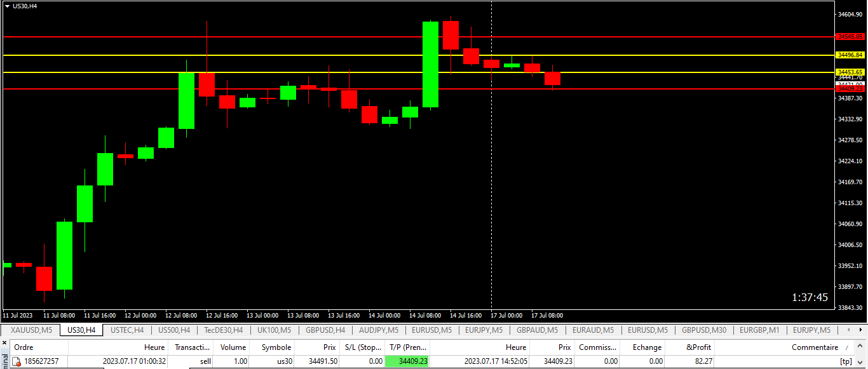Sort by the Ordre column header

(24, 347)
